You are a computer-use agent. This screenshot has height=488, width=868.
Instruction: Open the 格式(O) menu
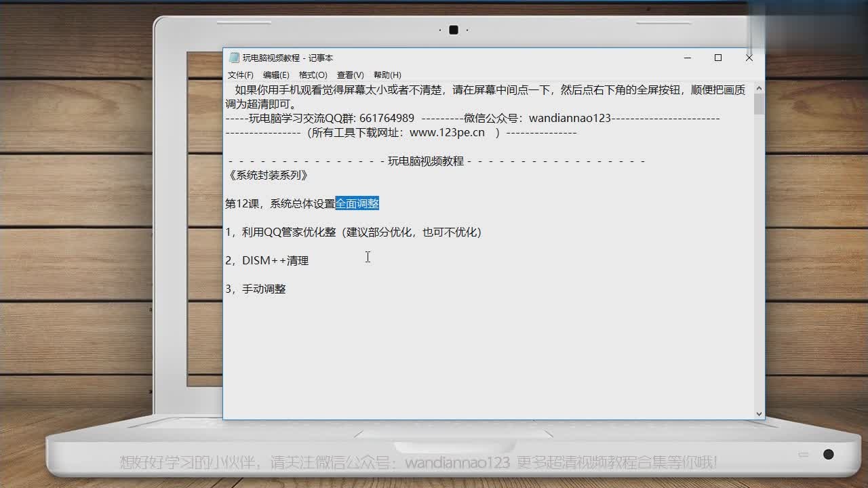[313, 75]
